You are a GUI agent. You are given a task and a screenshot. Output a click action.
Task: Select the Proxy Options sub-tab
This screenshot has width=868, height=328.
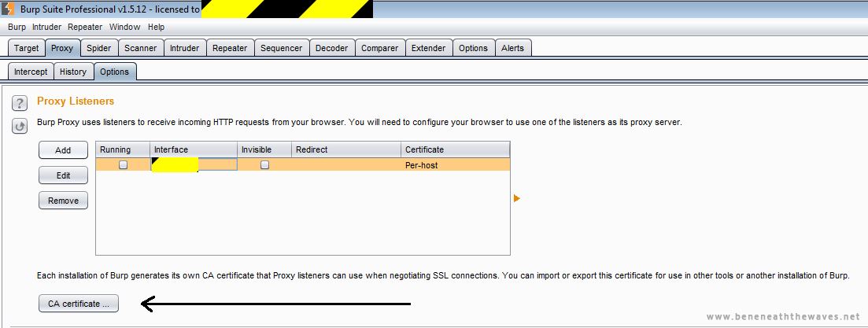(115, 72)
